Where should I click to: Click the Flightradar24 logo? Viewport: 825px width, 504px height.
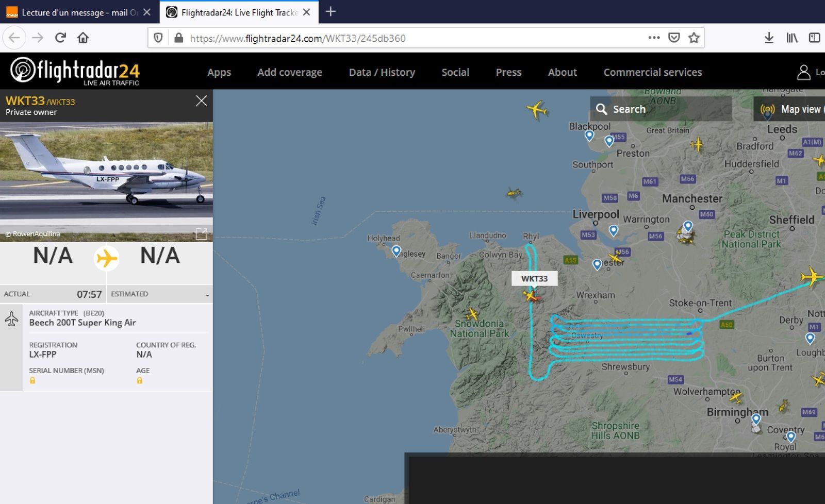(75, 71)
